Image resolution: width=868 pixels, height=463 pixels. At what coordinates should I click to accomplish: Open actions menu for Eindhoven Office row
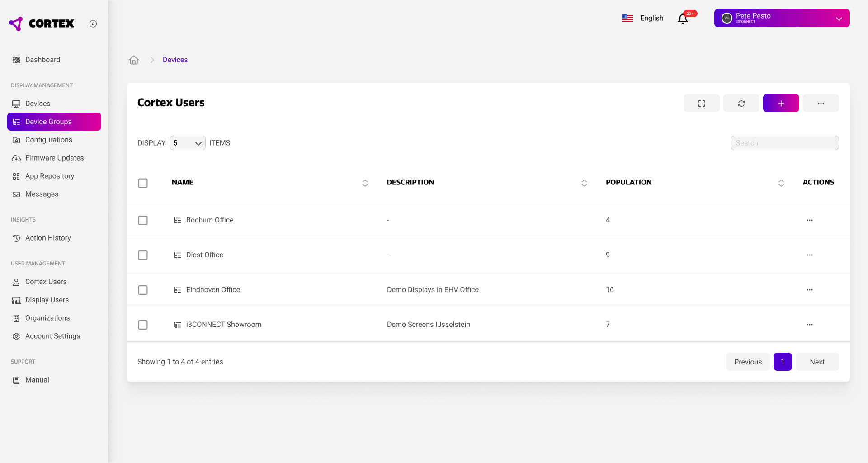[809, 290]
